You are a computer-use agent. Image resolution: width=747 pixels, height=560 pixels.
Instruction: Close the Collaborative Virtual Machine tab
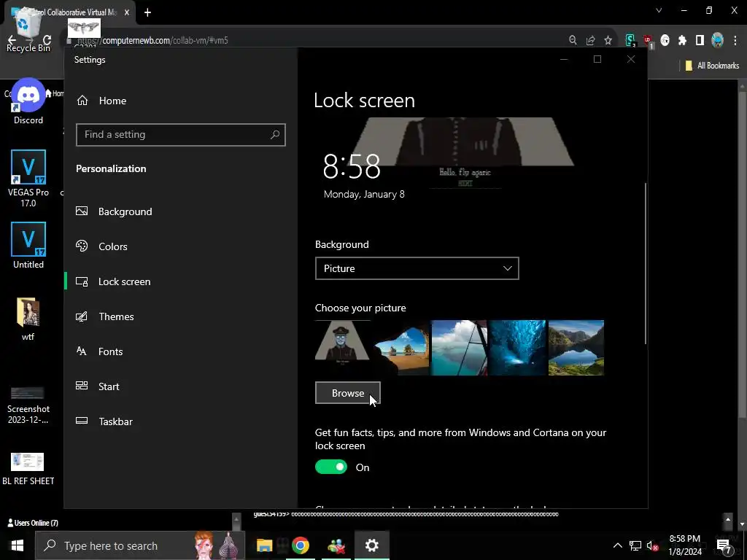tap(127, 12)
